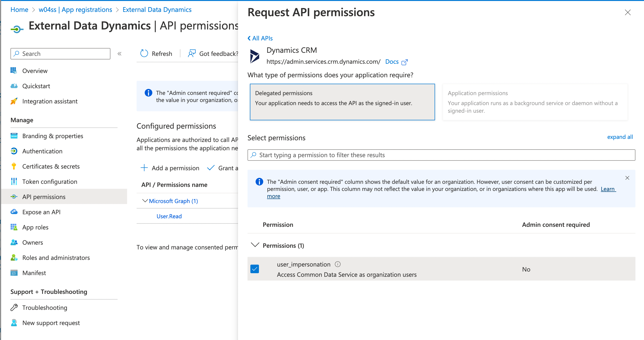Open the Manifest menu item

click(x=34, y=273)
